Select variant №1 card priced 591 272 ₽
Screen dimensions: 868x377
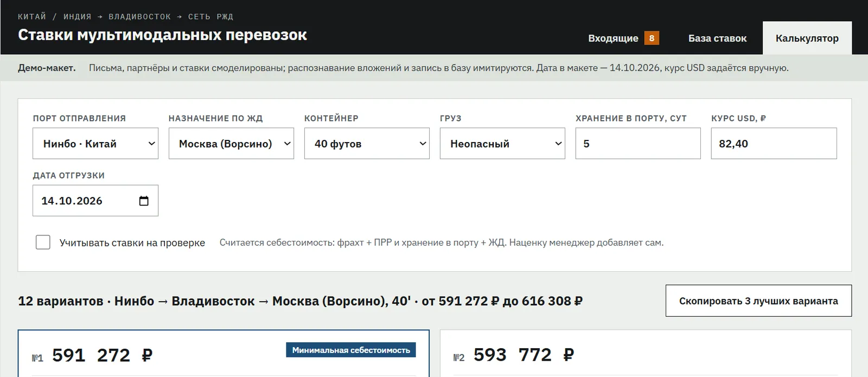(x=224, y=354)
